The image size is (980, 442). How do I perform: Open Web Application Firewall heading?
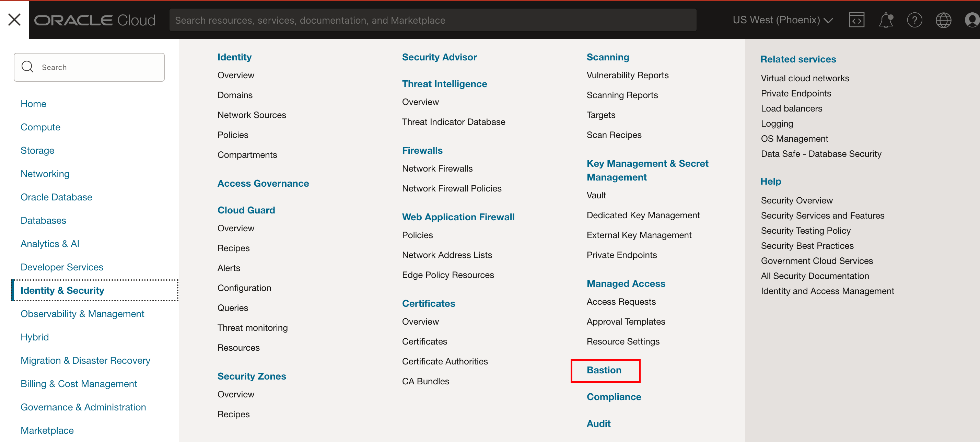coord(458,217)
